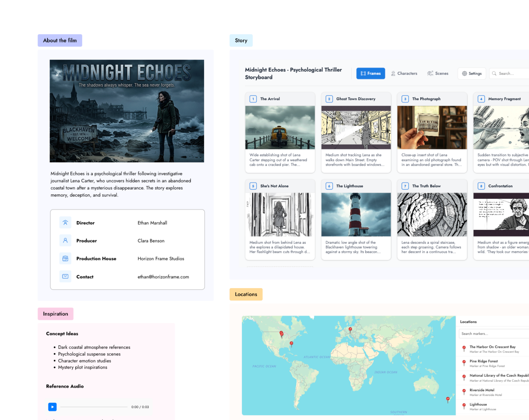Open Memory Fragment frame image
This screenshot has height=420, width=529.
(x=501, y=127)
